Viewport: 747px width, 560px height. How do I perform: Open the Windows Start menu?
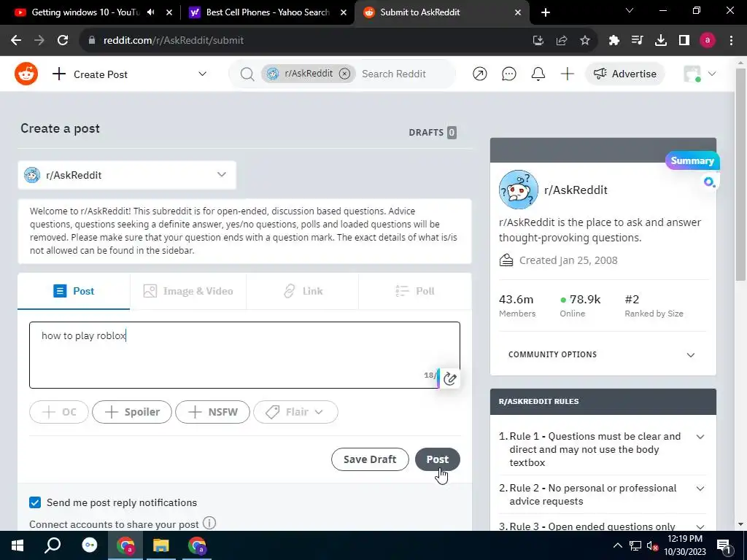18,545
